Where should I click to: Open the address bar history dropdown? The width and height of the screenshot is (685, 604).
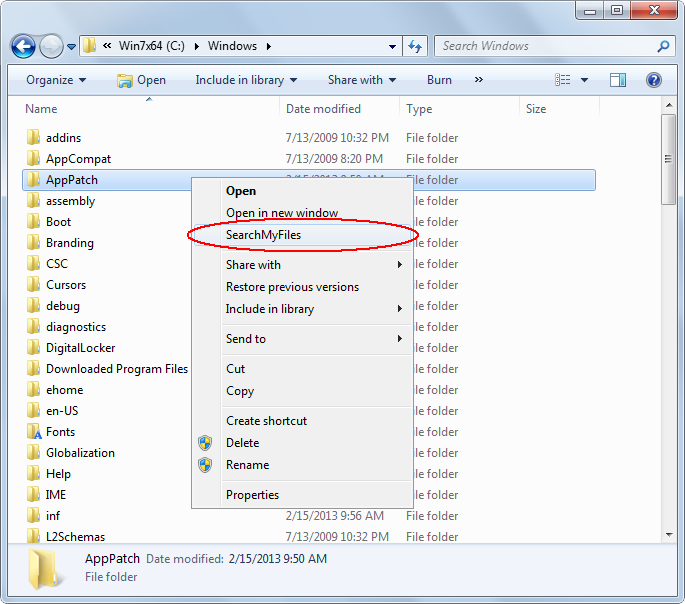(x=392, y=46)
